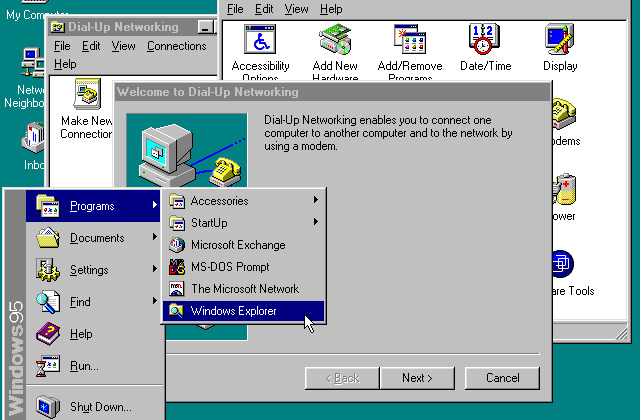The width and height of the screenshot is (640, 420).
Task: Select the Inbox desktop icon
Action: (33, 138)
